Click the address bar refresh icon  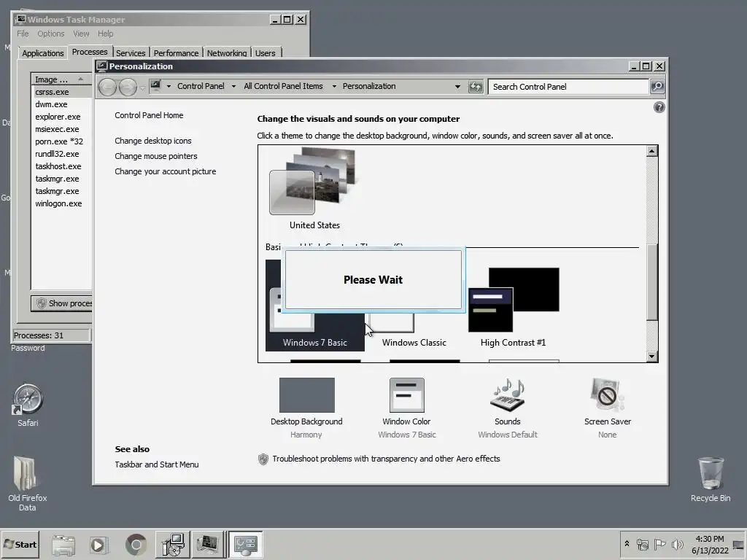coord(476,87)
